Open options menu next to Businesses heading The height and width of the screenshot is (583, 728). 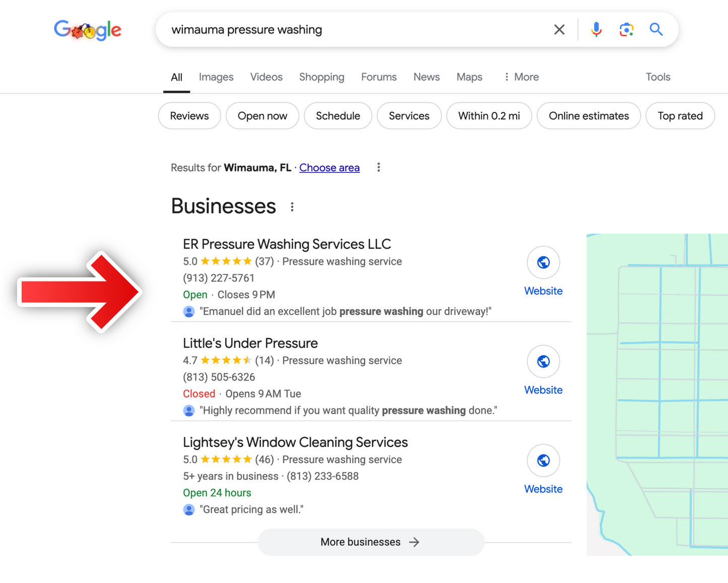[292, 207]
